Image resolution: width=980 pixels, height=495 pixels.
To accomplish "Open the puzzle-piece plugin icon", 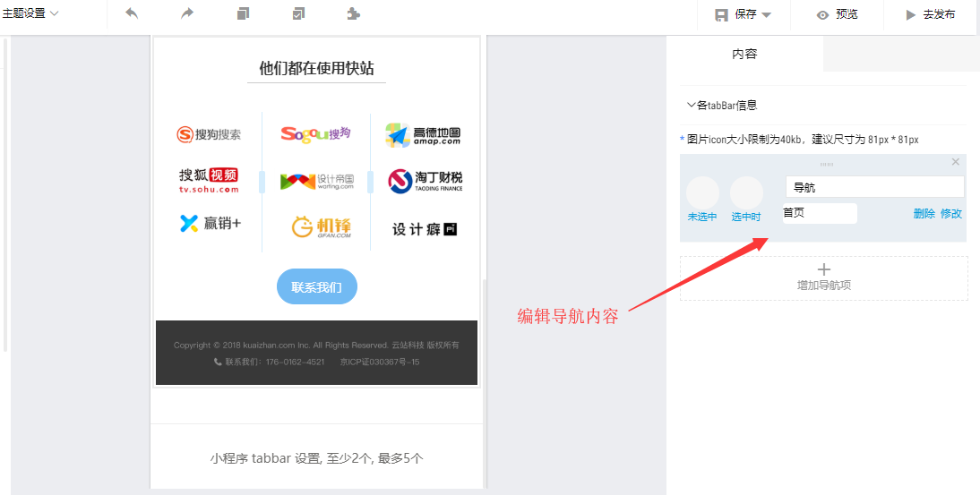I will [x=353, y=13].
